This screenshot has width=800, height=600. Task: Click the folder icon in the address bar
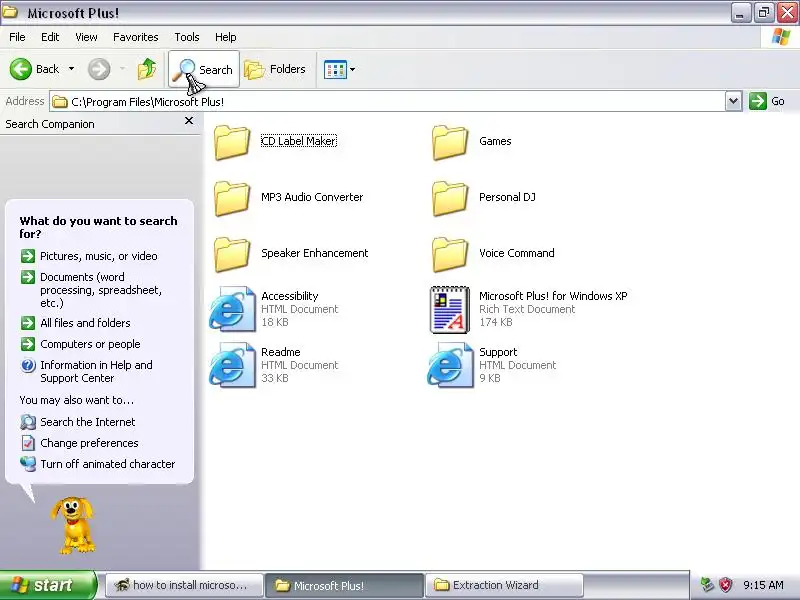coord(60,102)
